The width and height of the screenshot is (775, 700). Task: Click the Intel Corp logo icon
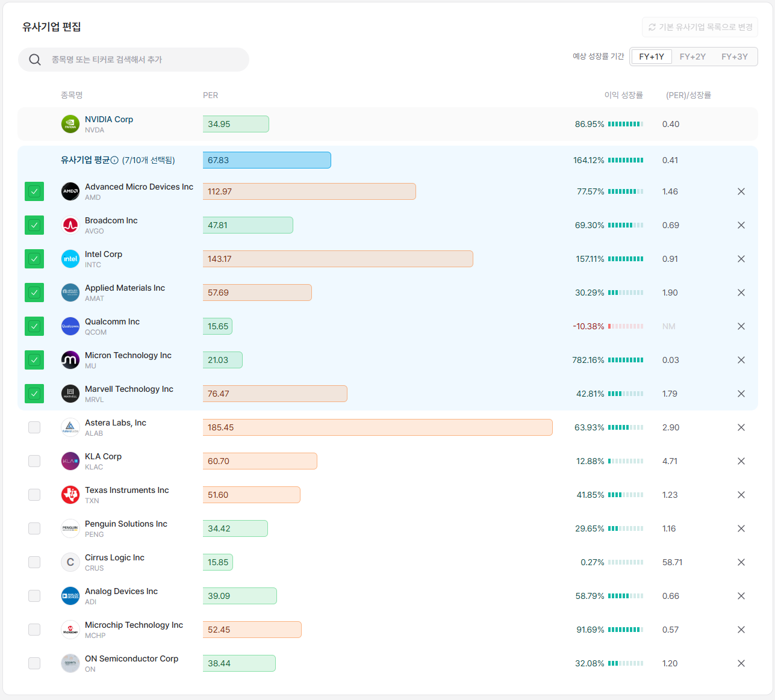coord(70,259)
